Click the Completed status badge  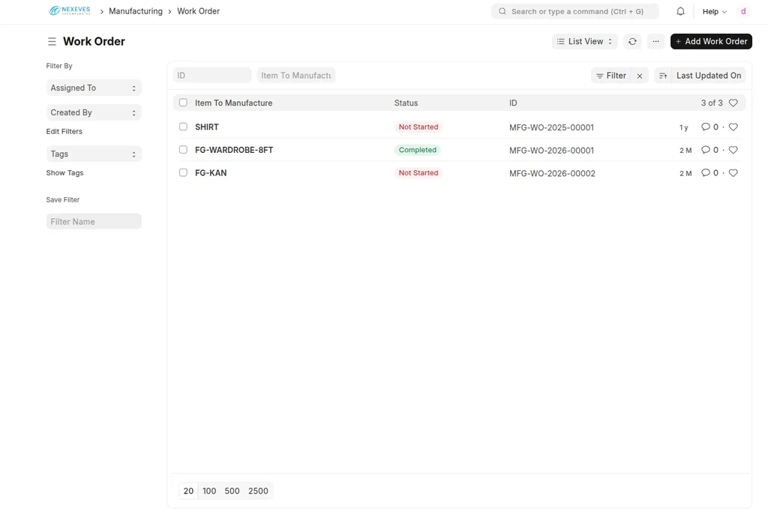tap(417, 150)
